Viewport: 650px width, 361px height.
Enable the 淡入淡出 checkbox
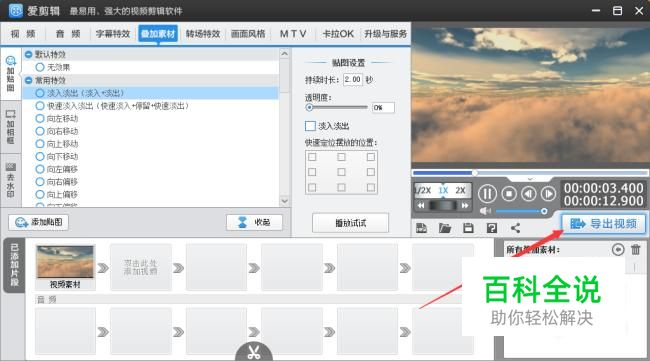(310, 126)
